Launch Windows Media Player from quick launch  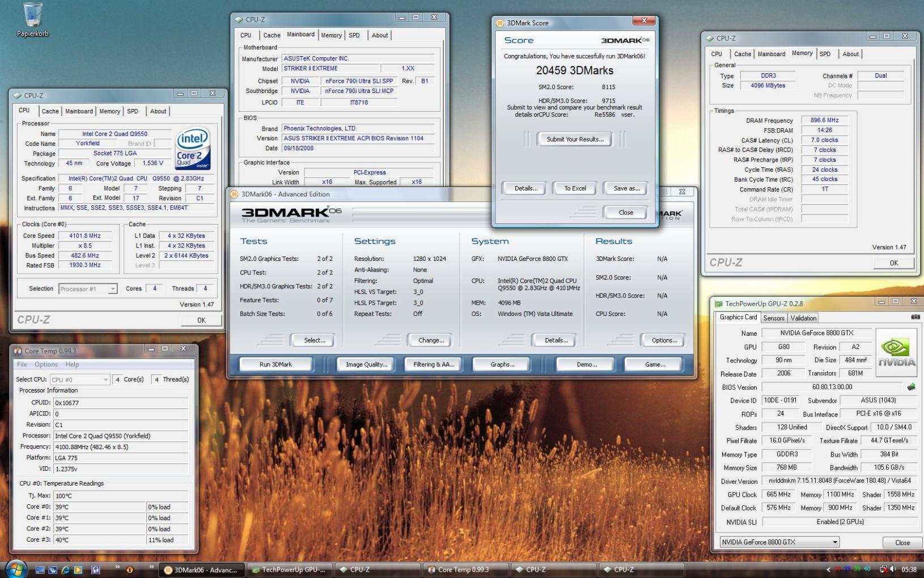[x=78, y=569]
